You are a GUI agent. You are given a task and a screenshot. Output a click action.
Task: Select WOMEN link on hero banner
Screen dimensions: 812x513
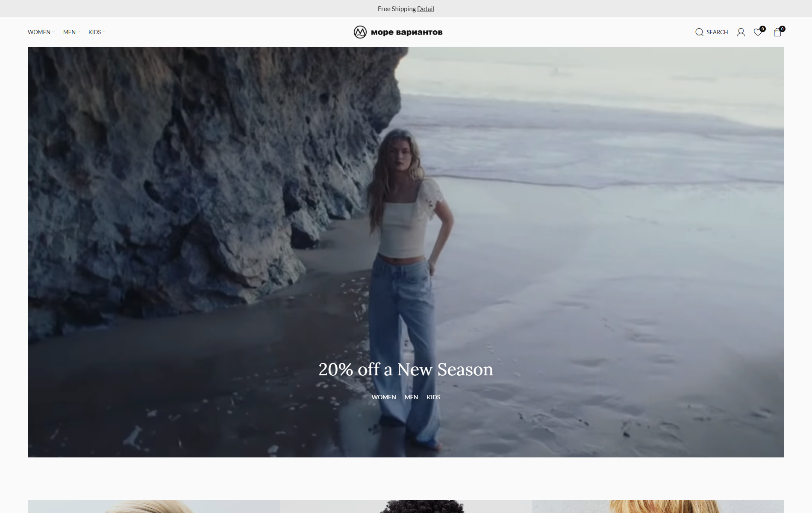point(384,397)
